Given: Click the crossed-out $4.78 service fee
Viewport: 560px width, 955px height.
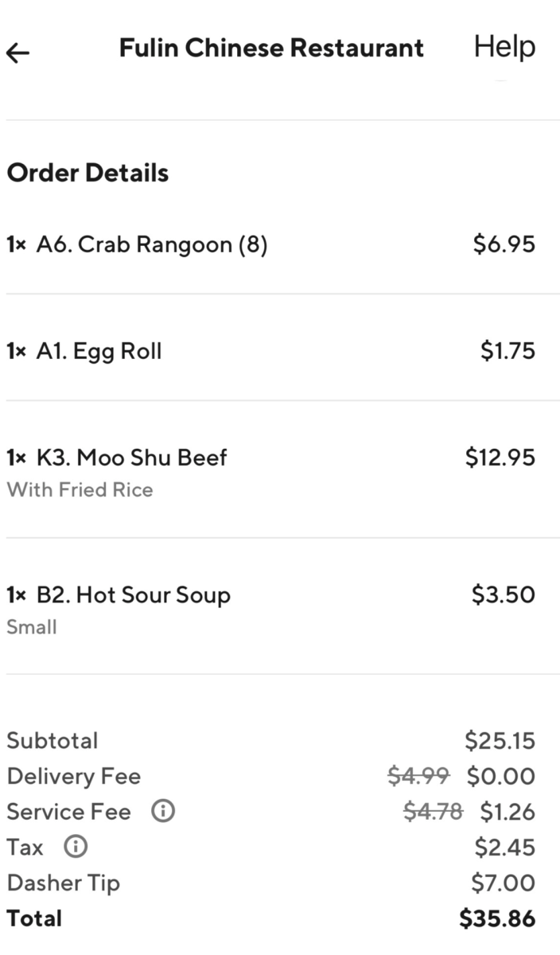Looking at the screenshot, I should tap(433, 812).
